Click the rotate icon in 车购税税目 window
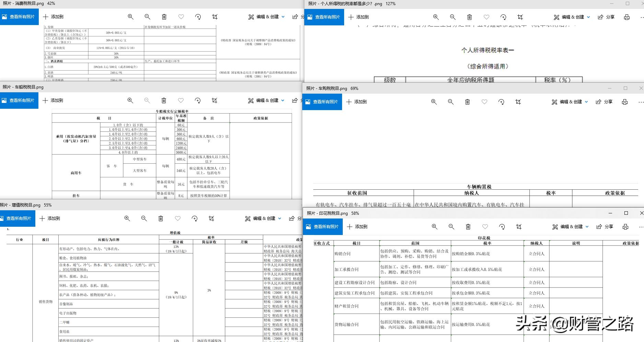Image resolution: width=644 pixels, height=342 pixels. [501, 102]
